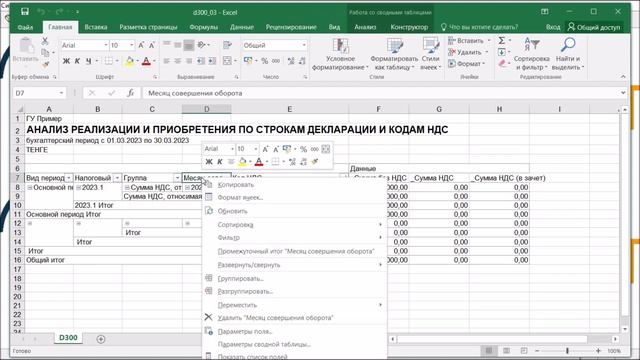Click the wrap text icon

click(227, 45)
